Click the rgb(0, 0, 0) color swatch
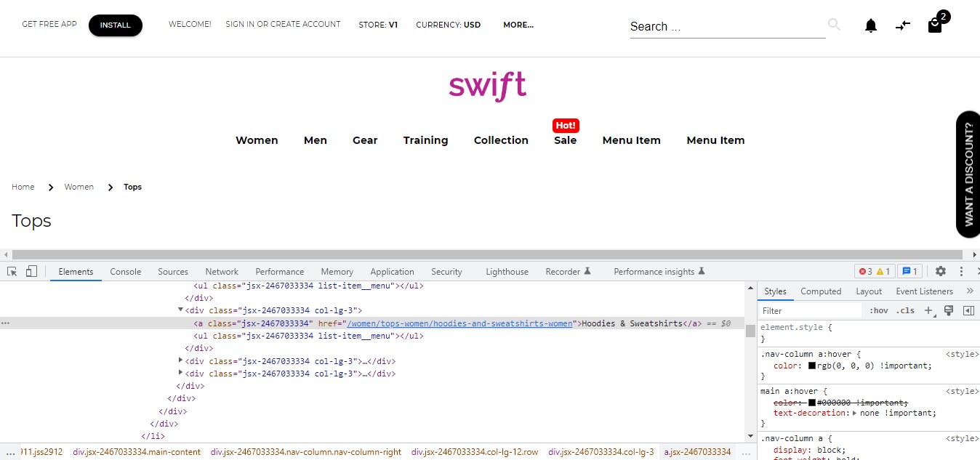The image size is (980, 460). (x=812, y=366)
